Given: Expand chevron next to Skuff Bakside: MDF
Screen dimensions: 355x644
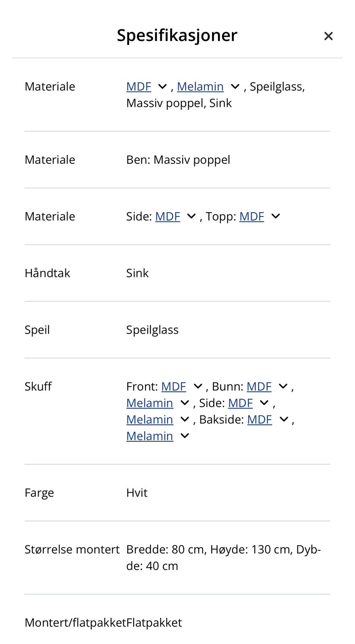Looking at the screenshot, I should [x=284, y=420].
